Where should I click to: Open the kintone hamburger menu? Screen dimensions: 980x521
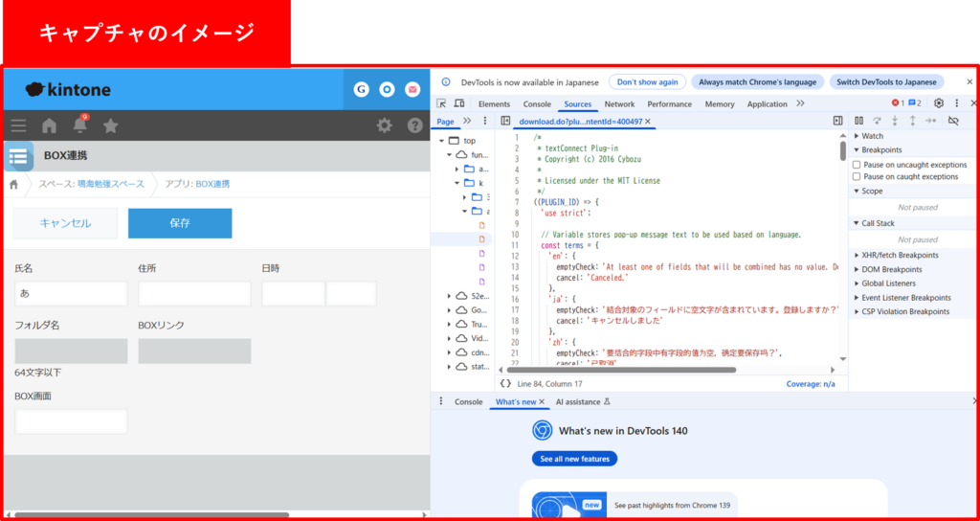[18, 125]
